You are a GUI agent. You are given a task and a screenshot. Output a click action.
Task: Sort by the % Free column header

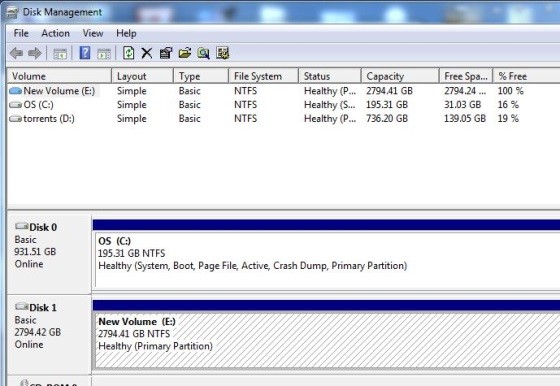click(526, 76)
